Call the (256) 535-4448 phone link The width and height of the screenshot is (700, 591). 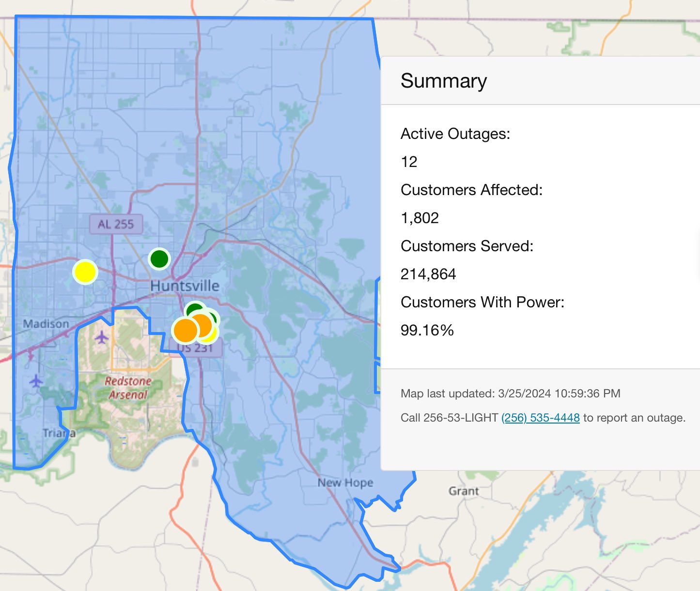(541, 418)
